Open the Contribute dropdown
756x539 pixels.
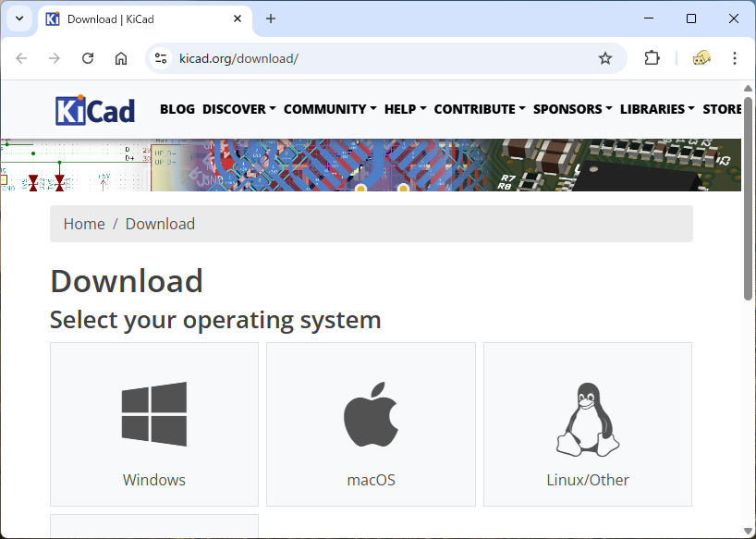[479, 109]
